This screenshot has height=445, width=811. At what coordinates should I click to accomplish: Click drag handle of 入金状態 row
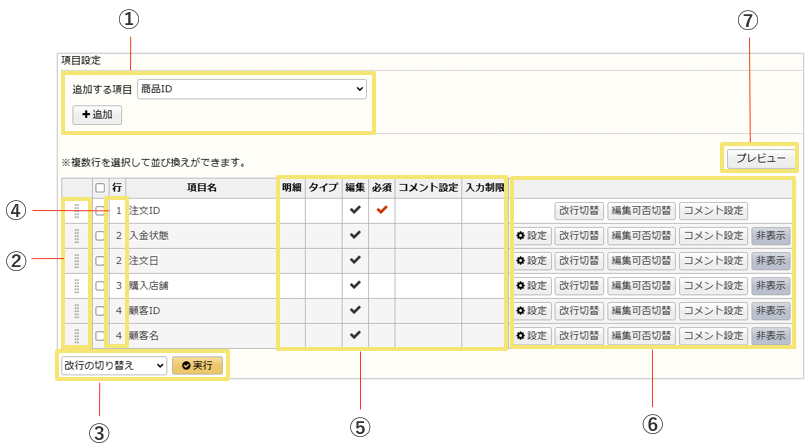76,236
